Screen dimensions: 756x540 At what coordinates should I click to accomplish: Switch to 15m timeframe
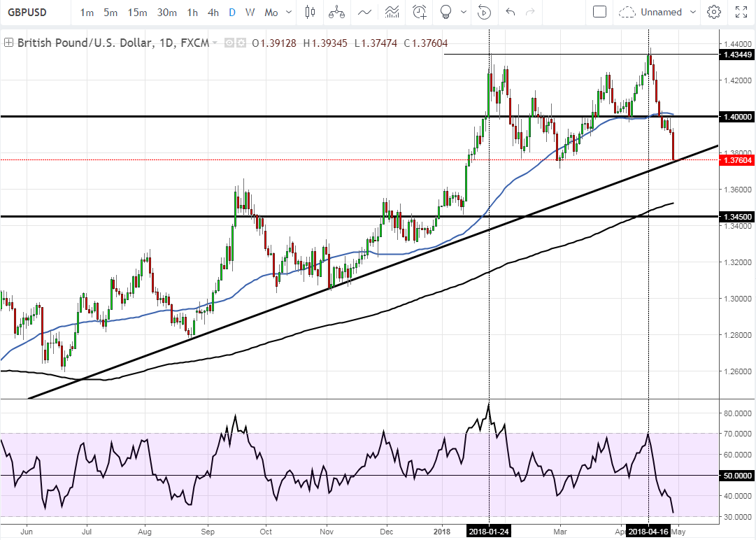click(x=137, y=13)
